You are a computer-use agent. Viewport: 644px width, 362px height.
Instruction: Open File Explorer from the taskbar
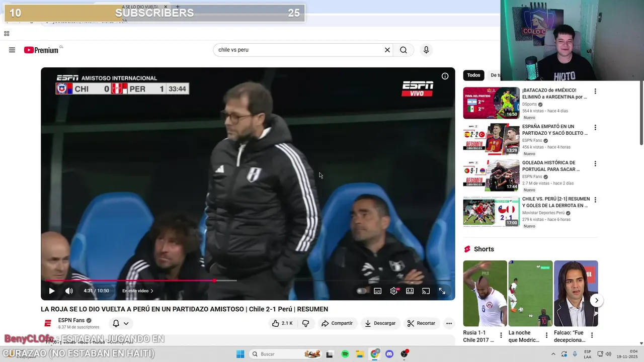[360, 354]
